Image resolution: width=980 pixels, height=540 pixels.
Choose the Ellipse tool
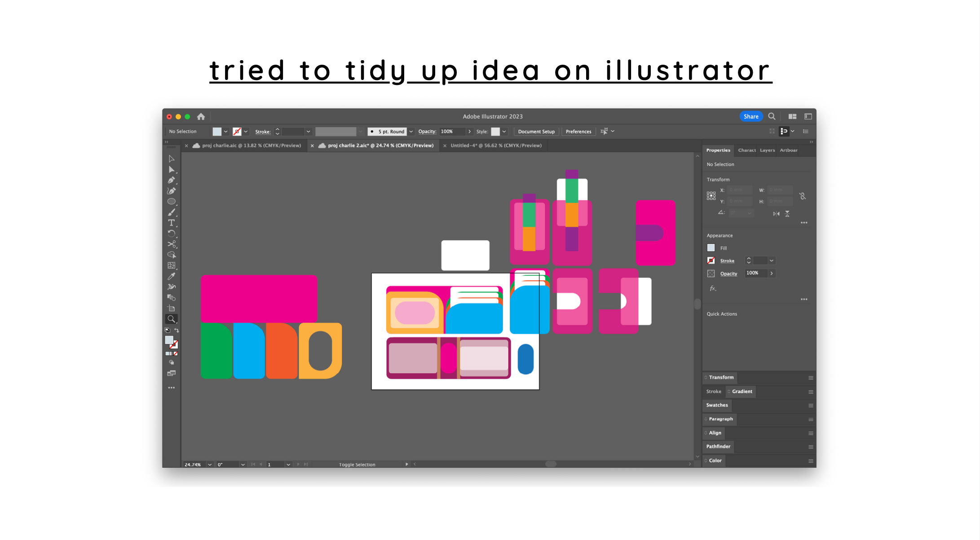(171, 202)
